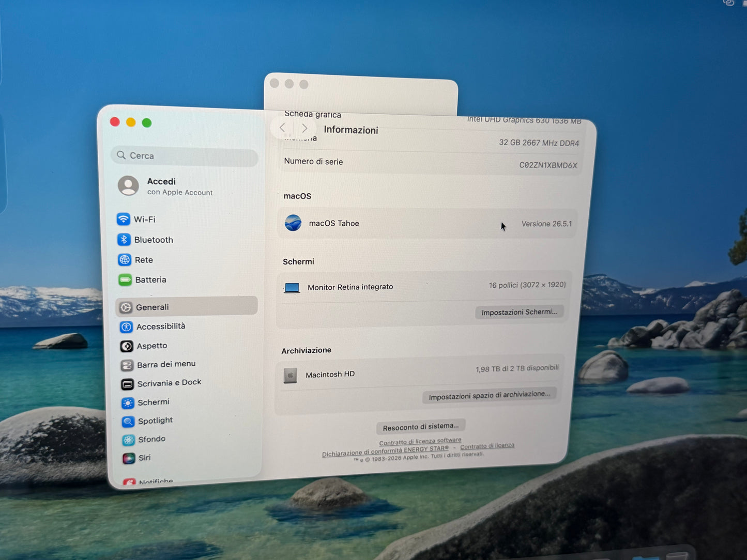Image resolution: width=747 pixels, height=560 pixels.
Task: Open the Aspetto icon in sidebar
Action: click(x=127, y=346)
